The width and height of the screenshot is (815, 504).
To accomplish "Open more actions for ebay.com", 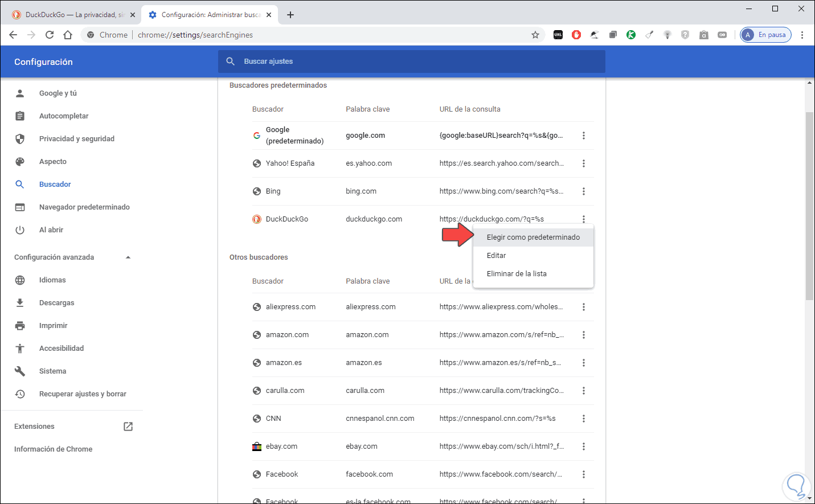I will [584, 446].
